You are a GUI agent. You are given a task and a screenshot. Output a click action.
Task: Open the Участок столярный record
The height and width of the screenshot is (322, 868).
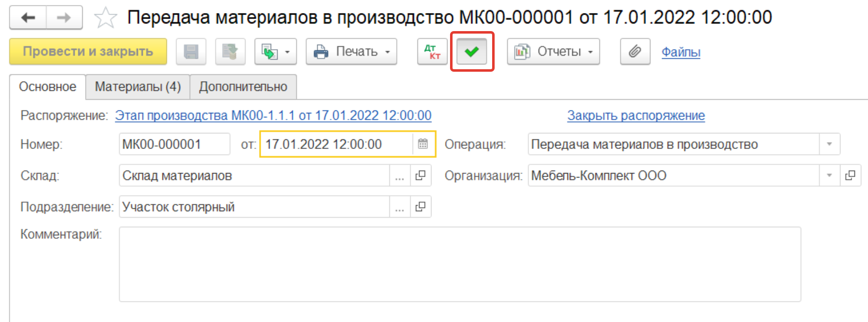(420, 207)
